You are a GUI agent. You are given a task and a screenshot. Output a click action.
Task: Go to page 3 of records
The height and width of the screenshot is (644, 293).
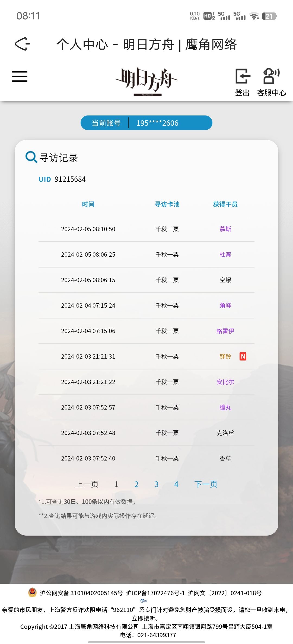pyautogui.click(x=156, y=484)
